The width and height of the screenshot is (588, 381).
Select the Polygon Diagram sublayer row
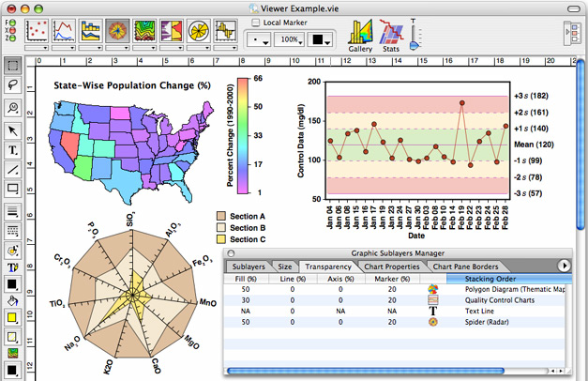click(395, 289)
